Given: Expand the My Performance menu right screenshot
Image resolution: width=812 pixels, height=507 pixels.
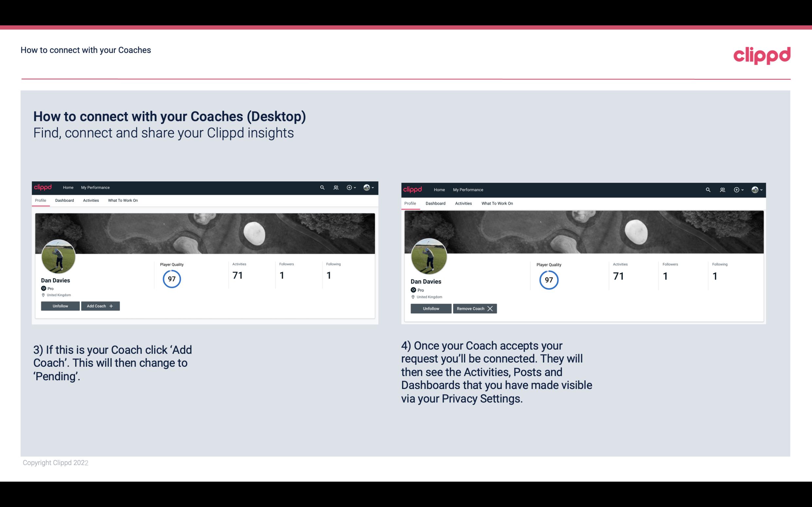Looking at the screenshot, I should 468,189.
